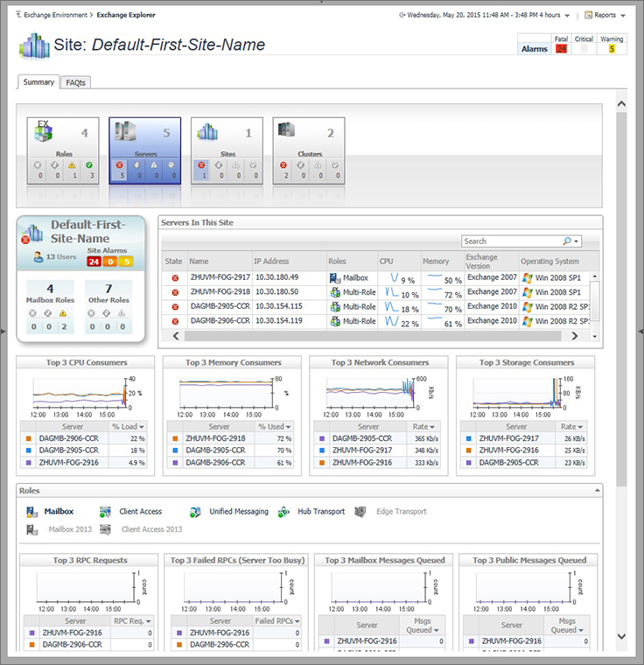Viewport: 644px width, 665px height.
Task: Switch to the FAQs tab
Action: pyautogui.click(x=75, y=83)
